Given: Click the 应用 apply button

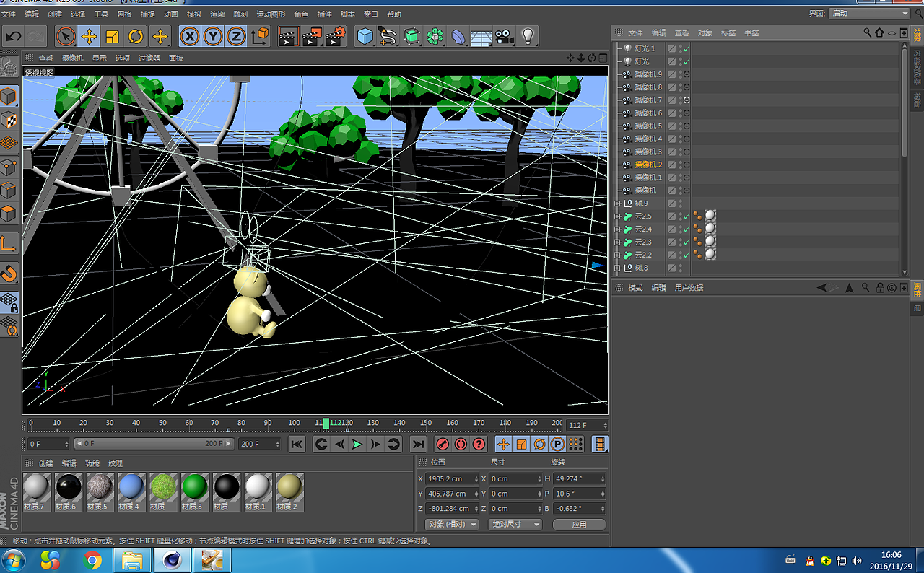Looking at the screenshot, I should (579, 525).
